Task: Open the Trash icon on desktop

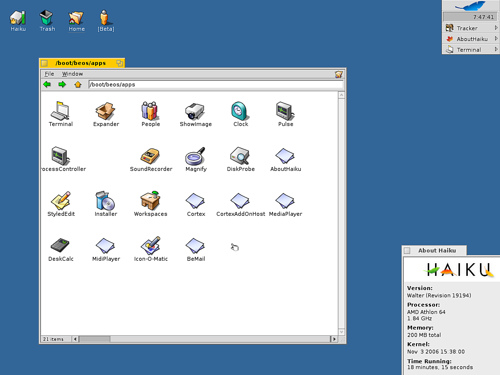Action: click(x=47, y=18)
